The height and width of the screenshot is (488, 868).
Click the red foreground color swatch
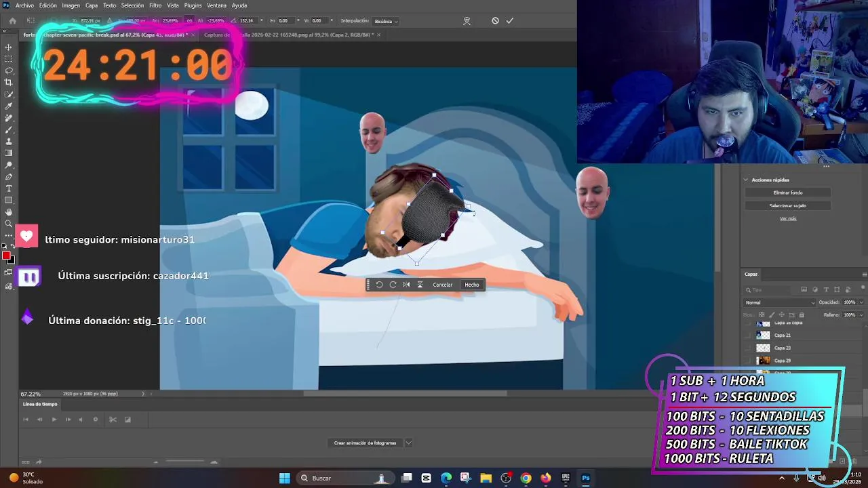(6, 256)
